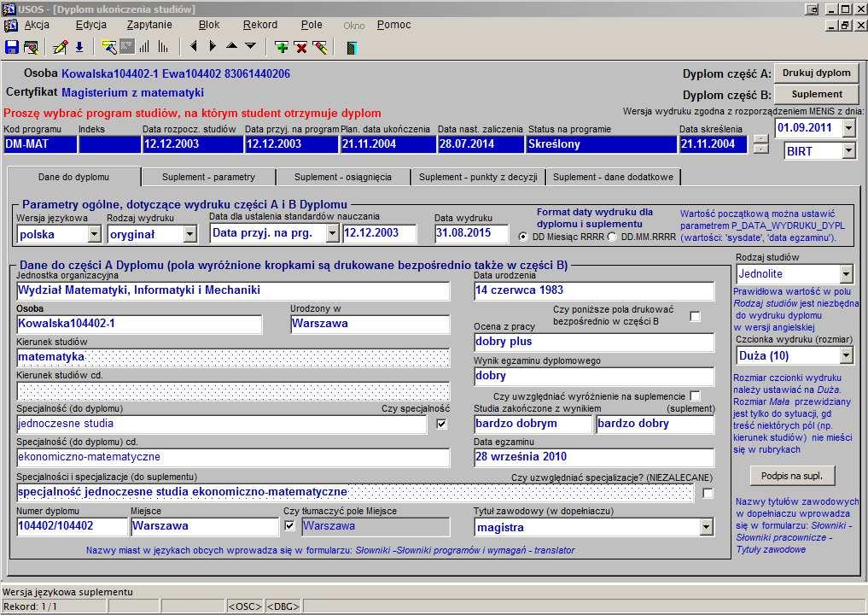The height and width of the screenshot is (615, 868).
Task: Click the Wynik egzaminu dyplomowego field
Action: (594, 376)
